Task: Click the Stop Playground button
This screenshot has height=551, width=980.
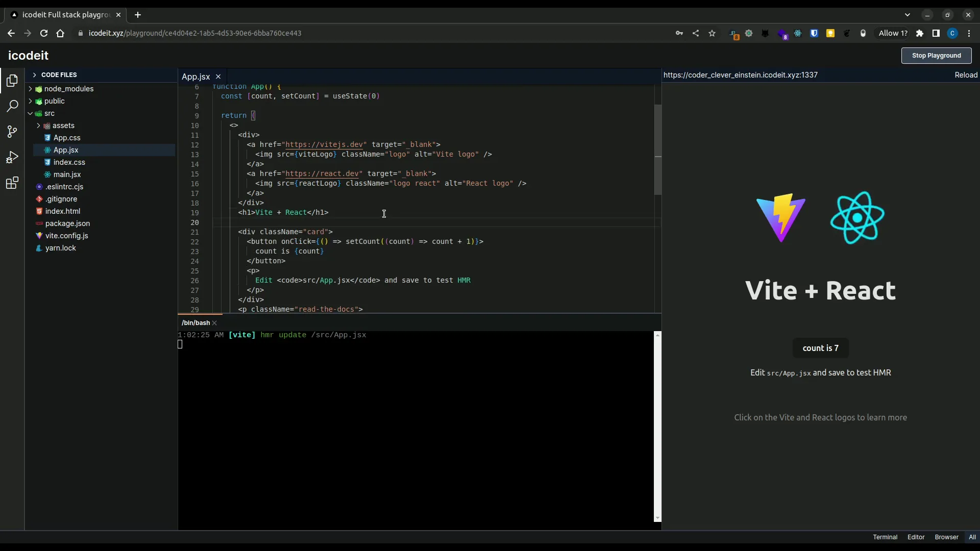Action: coord(936,56)
